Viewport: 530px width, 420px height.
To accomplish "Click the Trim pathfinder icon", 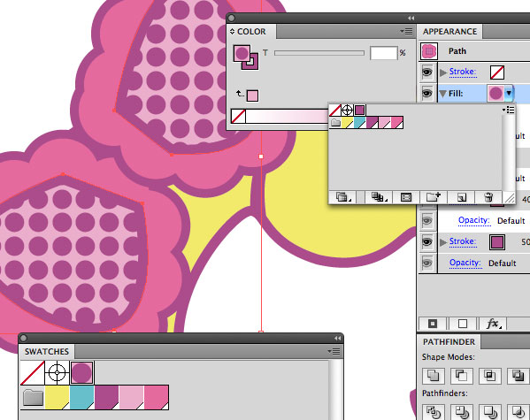I will [461, 412].
